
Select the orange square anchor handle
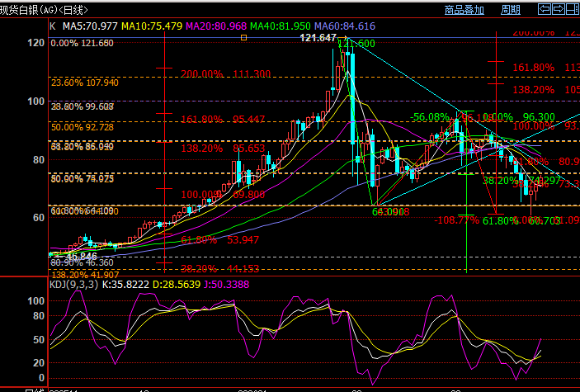point(243,38)
